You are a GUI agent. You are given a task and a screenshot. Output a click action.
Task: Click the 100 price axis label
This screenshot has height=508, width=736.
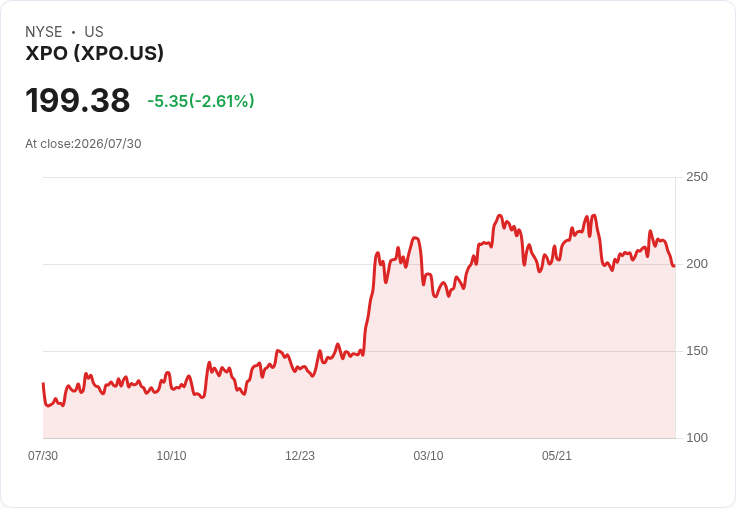point(697,438)
